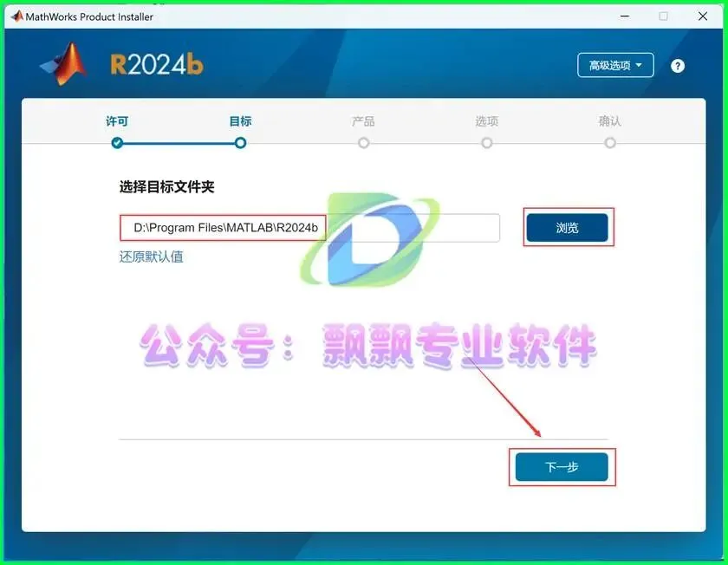Click completed checkmark under 许可
728x565 pixels.
(117, 142)
